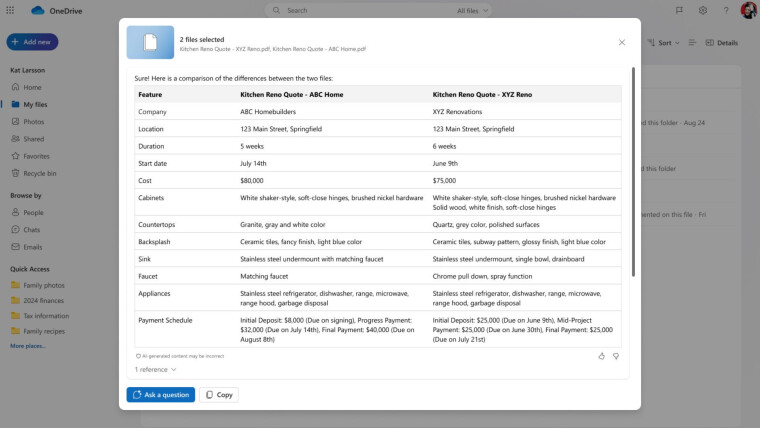This screenshot has height=428, width=760.
Task: Click the dialog vertical scrollbar
Action: click(x=633, y=172)
